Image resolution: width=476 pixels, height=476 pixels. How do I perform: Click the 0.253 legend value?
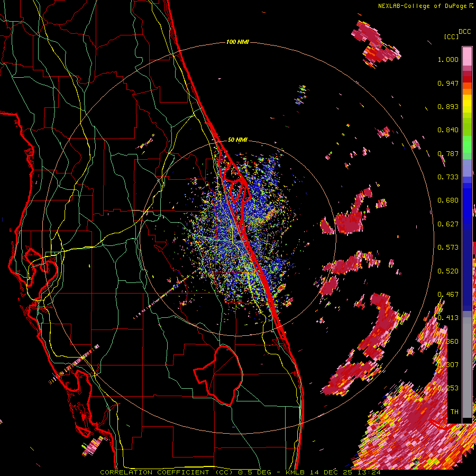tap(448, 388)
